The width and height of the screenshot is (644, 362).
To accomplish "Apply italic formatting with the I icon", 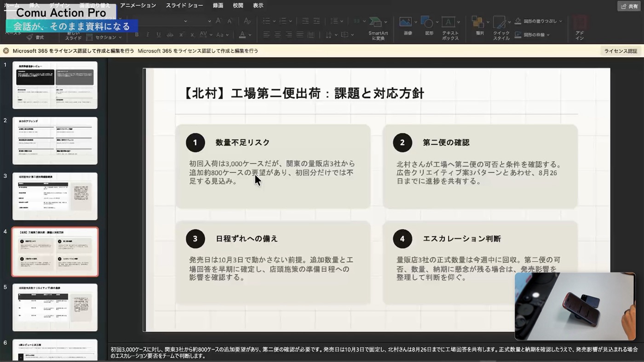I will click(x=148, y=35).
